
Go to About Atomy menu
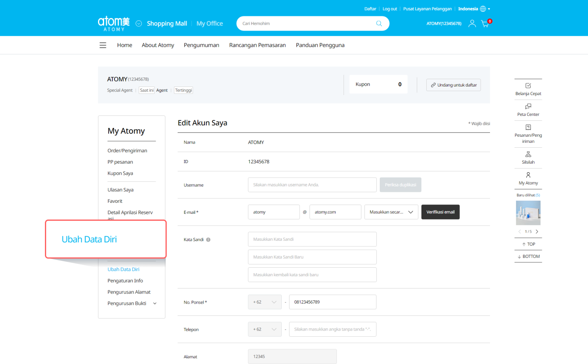pyautogui.click(x=158, y=45)
